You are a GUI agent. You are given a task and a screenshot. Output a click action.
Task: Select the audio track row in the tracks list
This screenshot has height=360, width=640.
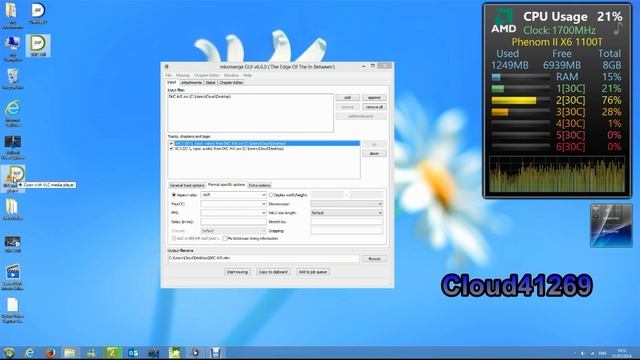264,149
